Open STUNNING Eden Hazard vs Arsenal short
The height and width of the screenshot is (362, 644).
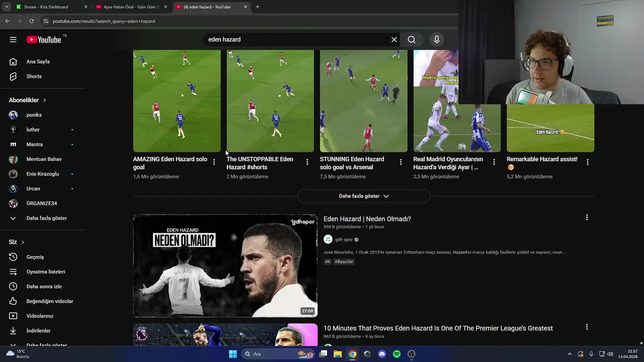pos(364,101)
